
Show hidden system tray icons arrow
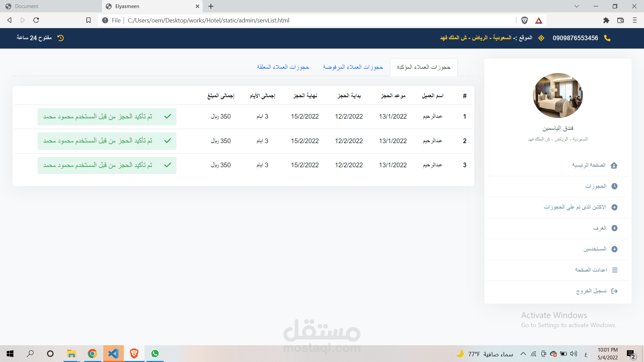tap(523, 354)
